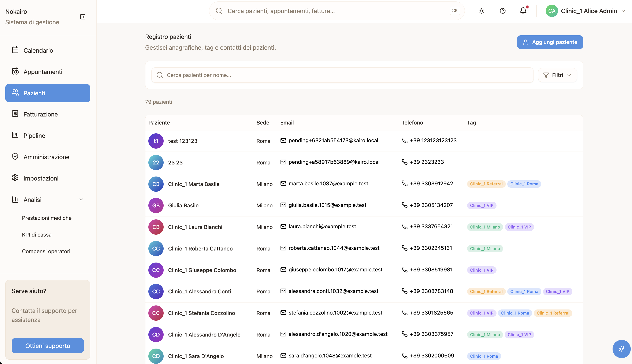Open the Appuntamenti section

coord(48,72)
